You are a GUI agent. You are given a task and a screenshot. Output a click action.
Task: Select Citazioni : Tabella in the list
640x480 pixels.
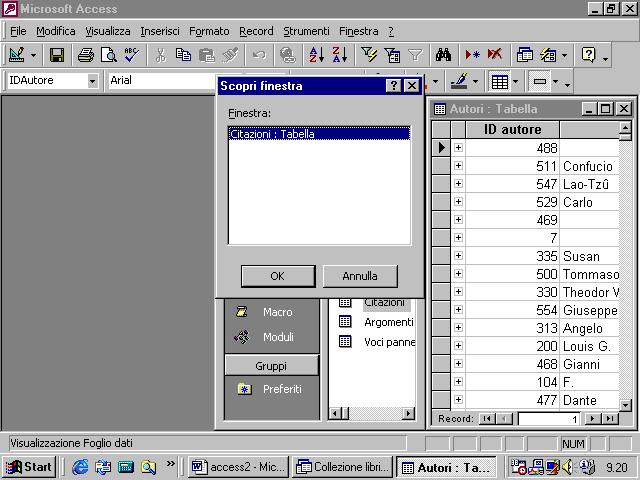[x=319, y=134]
